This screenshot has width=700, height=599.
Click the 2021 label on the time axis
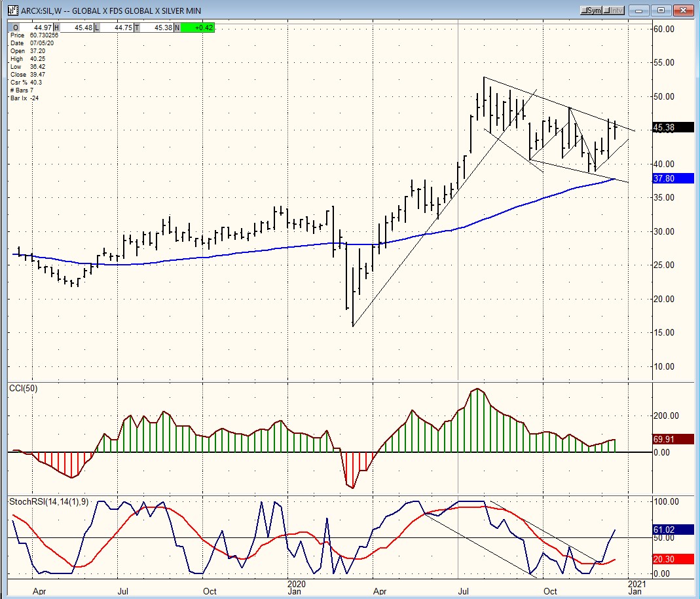pyautogui.click(x=636, y=582)
